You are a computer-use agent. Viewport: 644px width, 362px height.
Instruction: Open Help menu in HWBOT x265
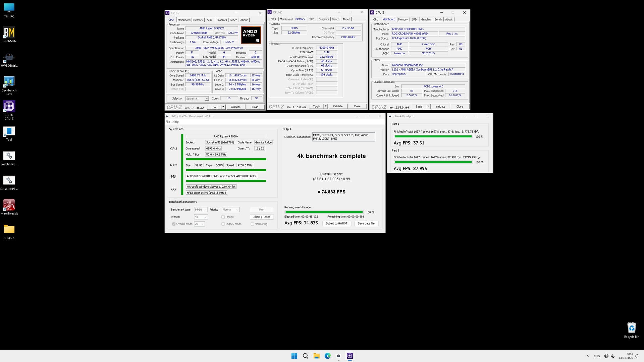[175, 122]
